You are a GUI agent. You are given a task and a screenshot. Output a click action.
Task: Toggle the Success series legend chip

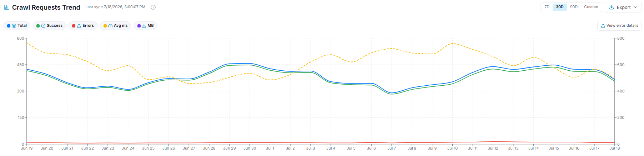49,26
